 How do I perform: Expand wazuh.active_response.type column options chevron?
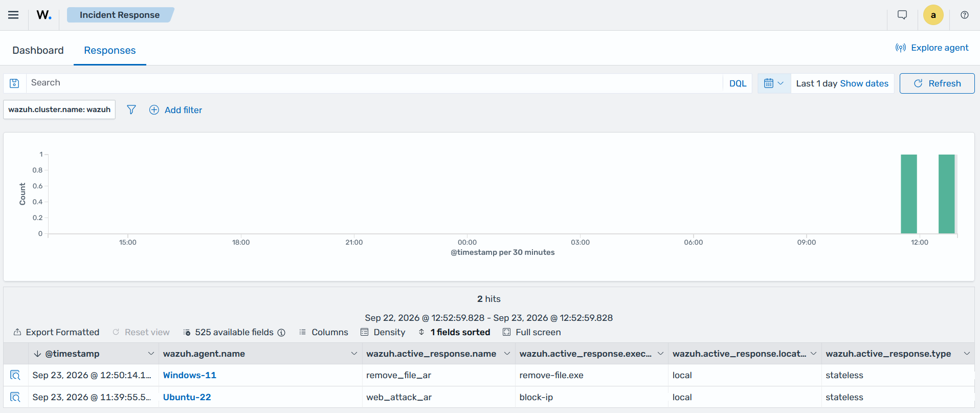(967, 354)
